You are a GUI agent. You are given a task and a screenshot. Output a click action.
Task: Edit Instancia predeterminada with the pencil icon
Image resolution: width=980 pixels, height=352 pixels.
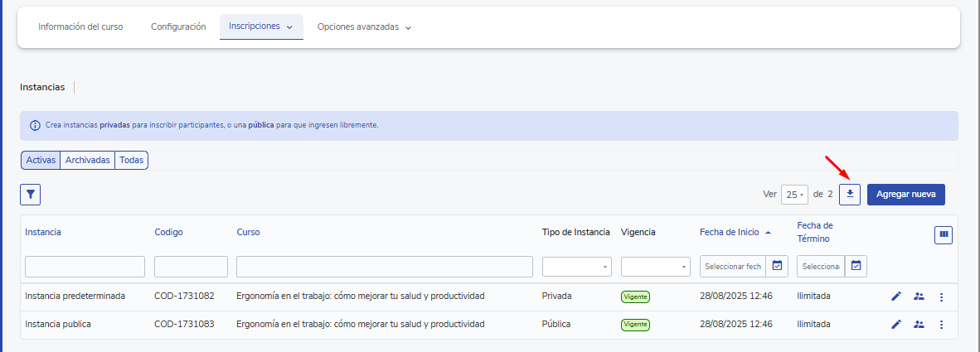pyautogui.click(x=896, y=297)
